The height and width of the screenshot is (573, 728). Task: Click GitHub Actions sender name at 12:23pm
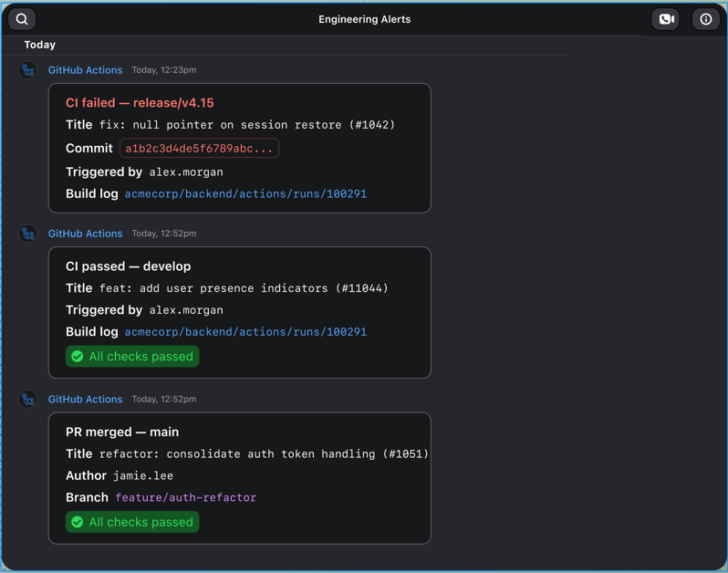point(85,70)
